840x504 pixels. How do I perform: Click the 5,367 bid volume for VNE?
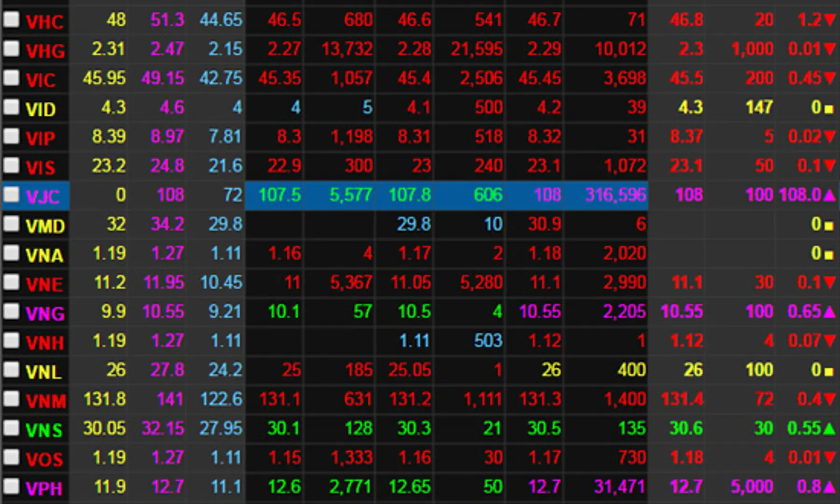pyautogui.click(x=351, y=282)
